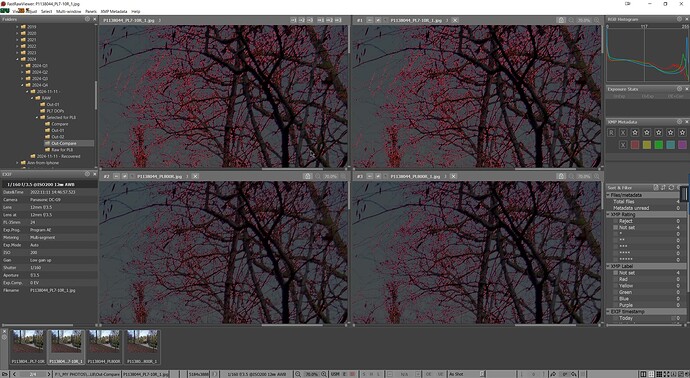The height and width of the screenshot is (378, 690).
Task: Select the third thumbnail P1138044_PL800R
Action: pos(104,347)
